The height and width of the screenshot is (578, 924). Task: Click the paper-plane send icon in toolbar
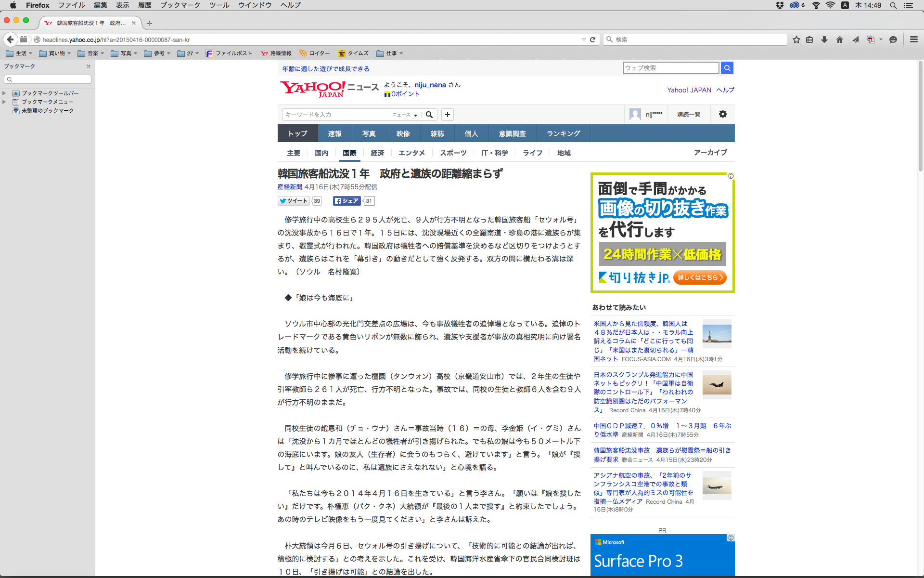[855, 39]
